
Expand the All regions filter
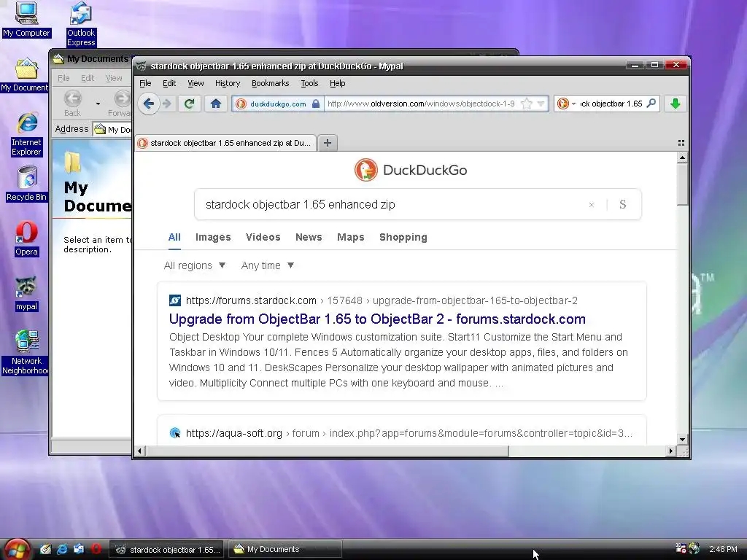(194, 265)
